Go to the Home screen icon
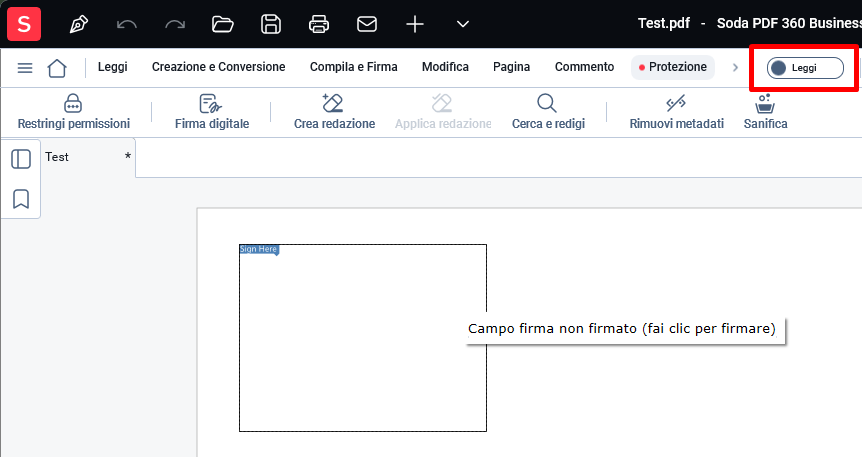This screenshot has height=457, width=862. pyautogui.click(x=57, y=68)
